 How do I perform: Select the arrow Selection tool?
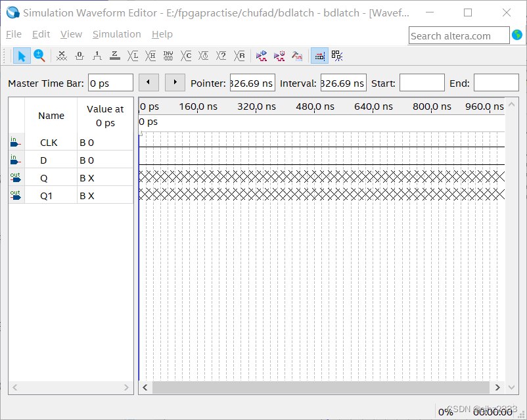click(22, 56)
